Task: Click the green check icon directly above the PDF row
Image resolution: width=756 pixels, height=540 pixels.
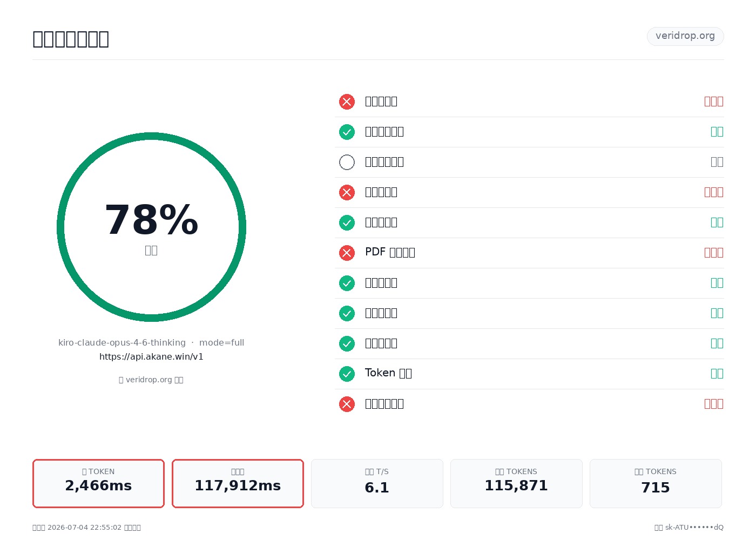Action: (x=347, y=222)
